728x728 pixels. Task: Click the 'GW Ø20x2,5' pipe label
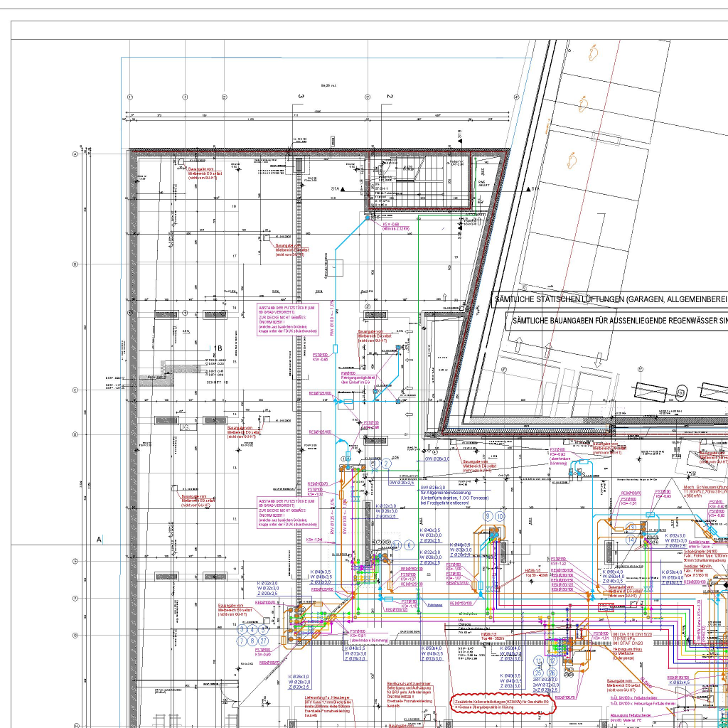point(402,483)
